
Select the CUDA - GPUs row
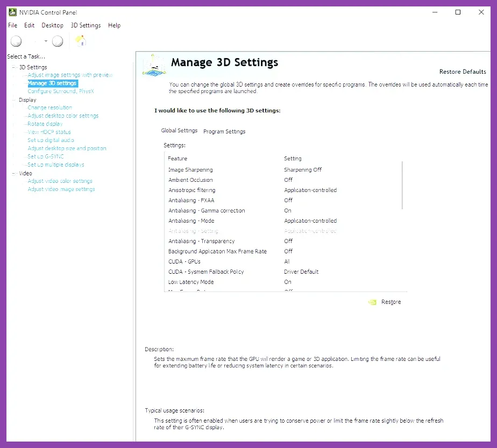point(283,262)
